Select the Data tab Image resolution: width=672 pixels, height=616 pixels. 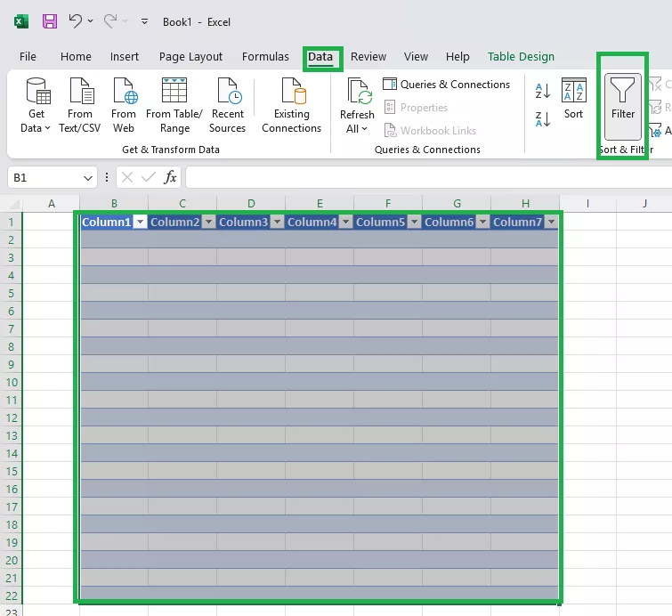[x=320, y=57]
